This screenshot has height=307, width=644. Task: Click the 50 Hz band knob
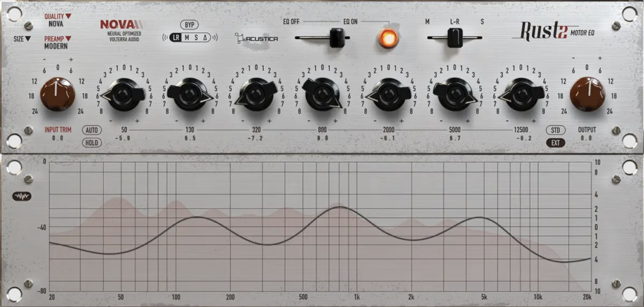[124, 95]
